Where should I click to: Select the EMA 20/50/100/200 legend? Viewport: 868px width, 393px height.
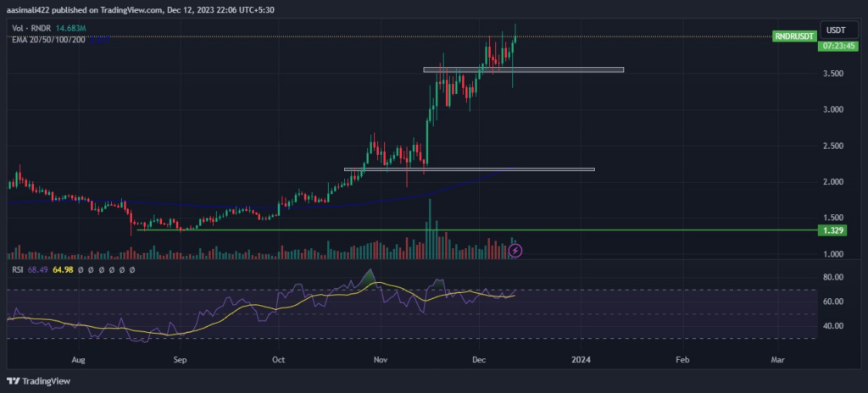pyautogui.click(x=48, y=39)
